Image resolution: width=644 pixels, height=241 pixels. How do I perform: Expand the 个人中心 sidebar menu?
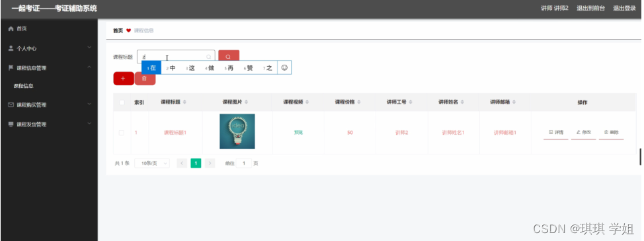[89, 48]
